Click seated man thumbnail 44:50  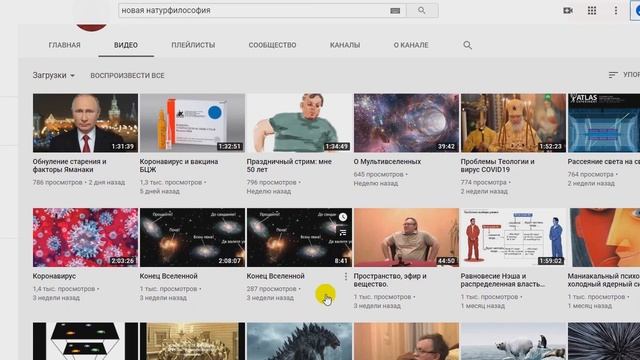[406, 238]
